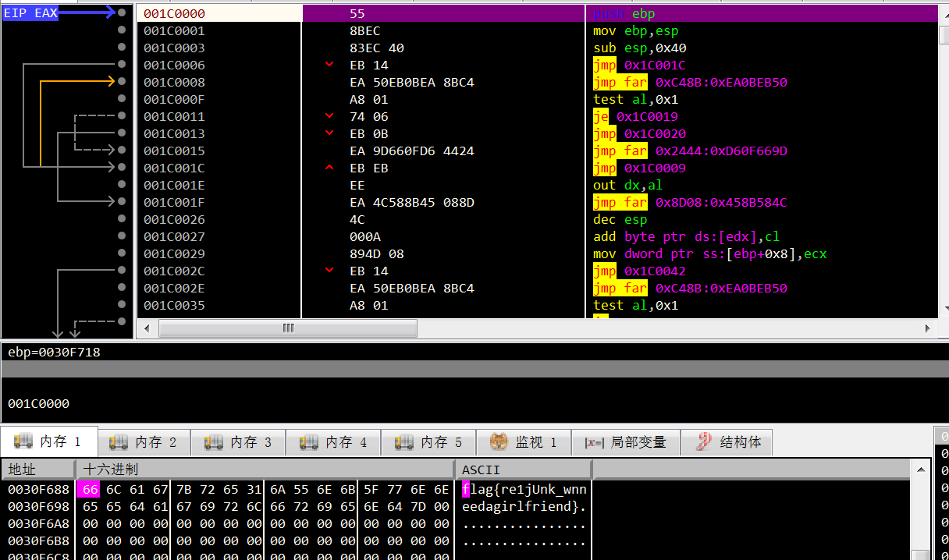Click the 'EIP EAX' register label
This screenshot has width=949, height=560.
click(30, 13)
